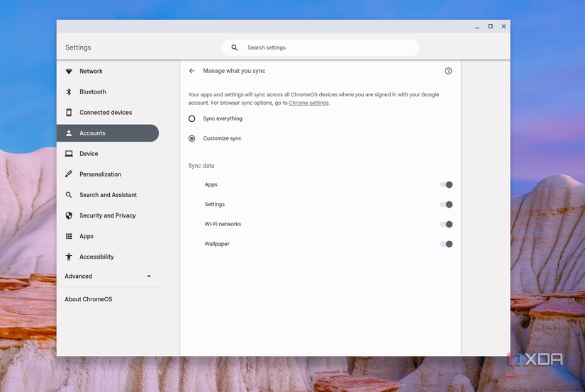
Task: Click the Search and Assistant magnifier icon
Action: pyautogui.click(x=69, y=195)
